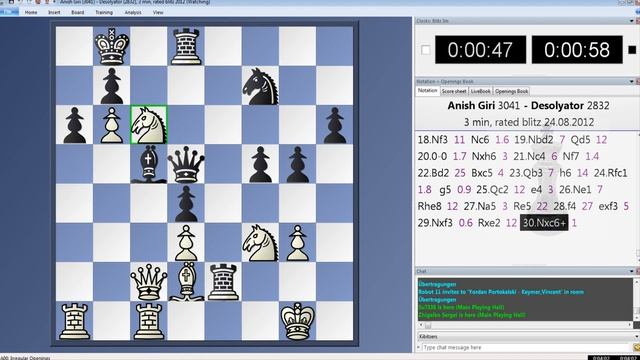Viewport: 640px width, 360px height.
Task: Click White's clock showing 0:00:47
Action: (480, 50)
